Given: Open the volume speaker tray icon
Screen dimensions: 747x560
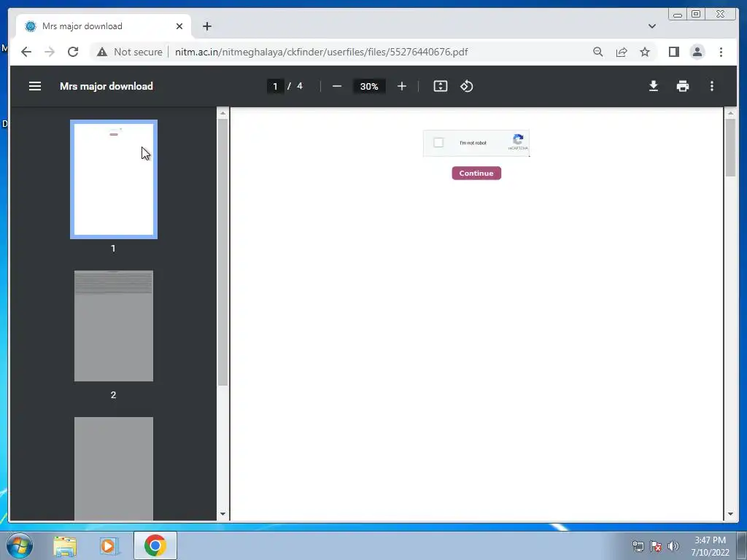Looking at the screenshot, I should click(673, 546).
